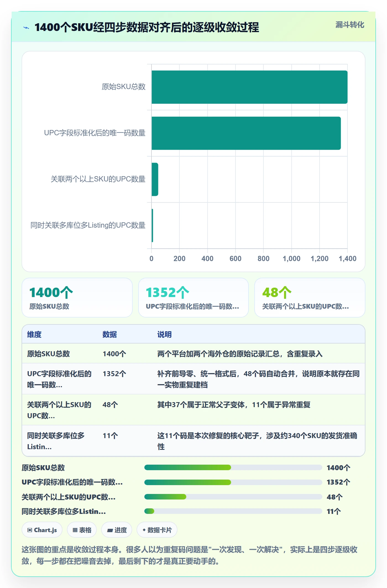The width and height of the screenshot is (387, 588).
Task: Click the lightning icon beside the title
Action: 26,28
